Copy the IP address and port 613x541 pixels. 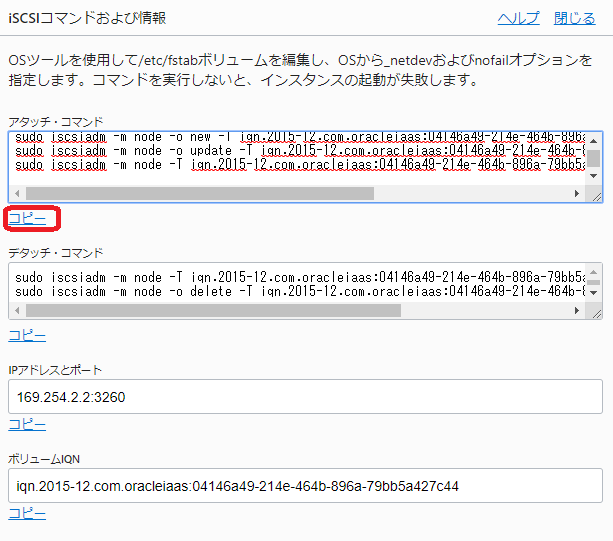27,424
